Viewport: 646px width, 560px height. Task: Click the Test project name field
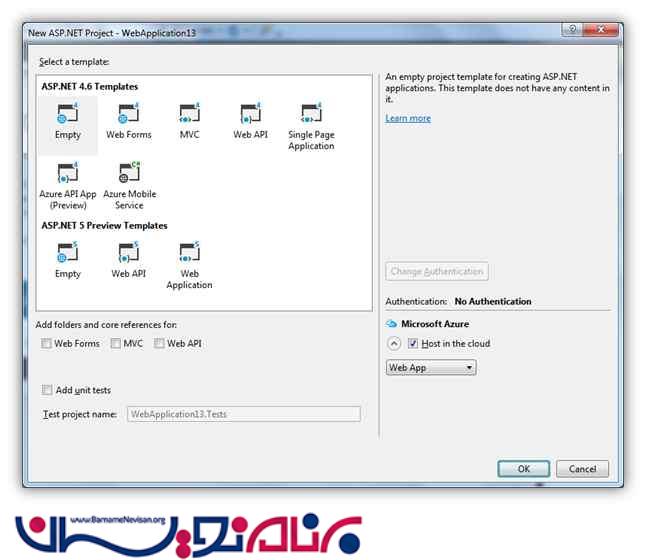click(x=244, y=414)
